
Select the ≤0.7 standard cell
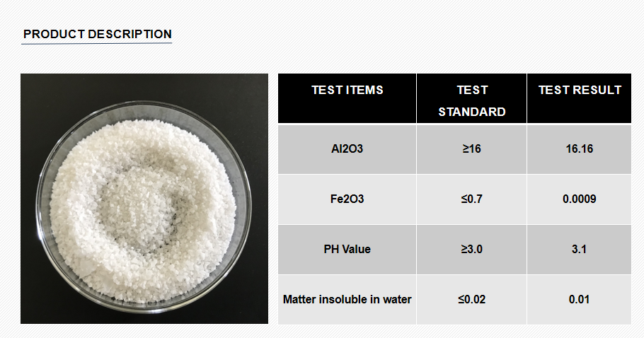pos(471,199)
